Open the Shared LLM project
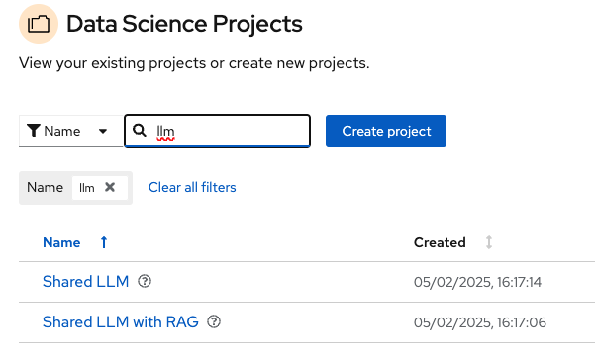The height and width of the screenshot is (364, 595). [86, 281]
